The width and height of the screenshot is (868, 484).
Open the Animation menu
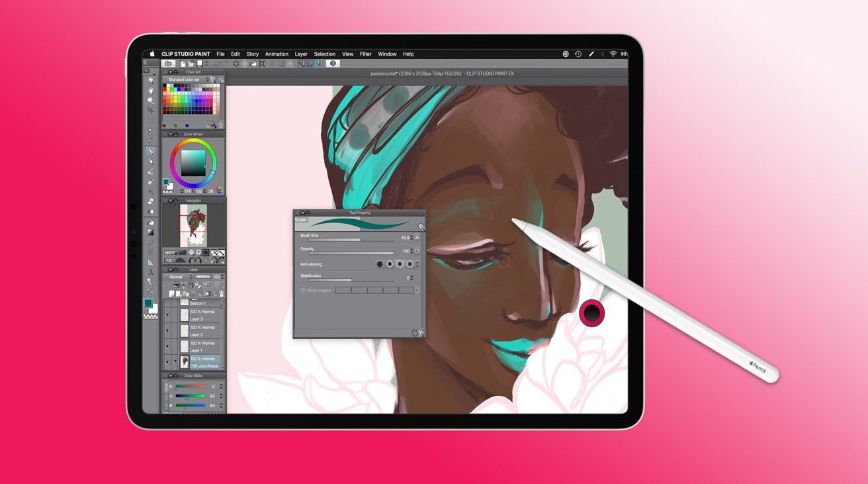[x=277, y=54]
